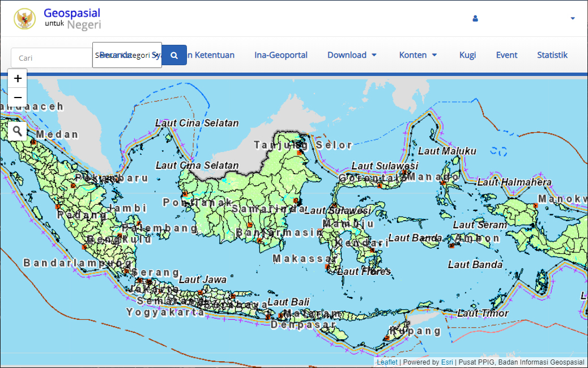Click the Manokwari city marker
588x368 pixels.
point(535,205)
